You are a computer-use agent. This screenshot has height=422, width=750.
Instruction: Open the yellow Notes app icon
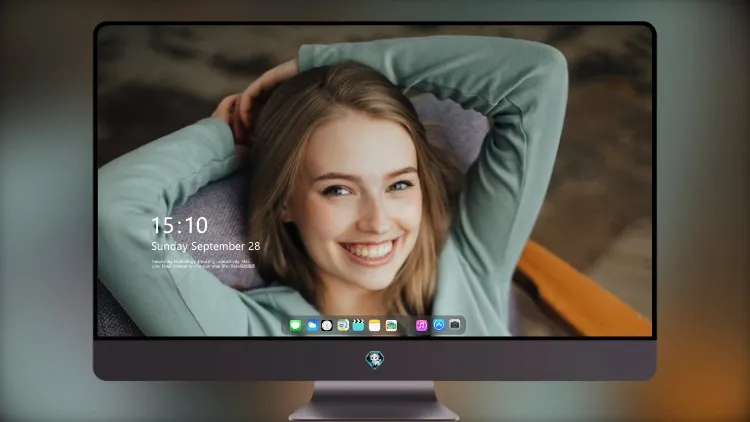(x=375, y=326)
